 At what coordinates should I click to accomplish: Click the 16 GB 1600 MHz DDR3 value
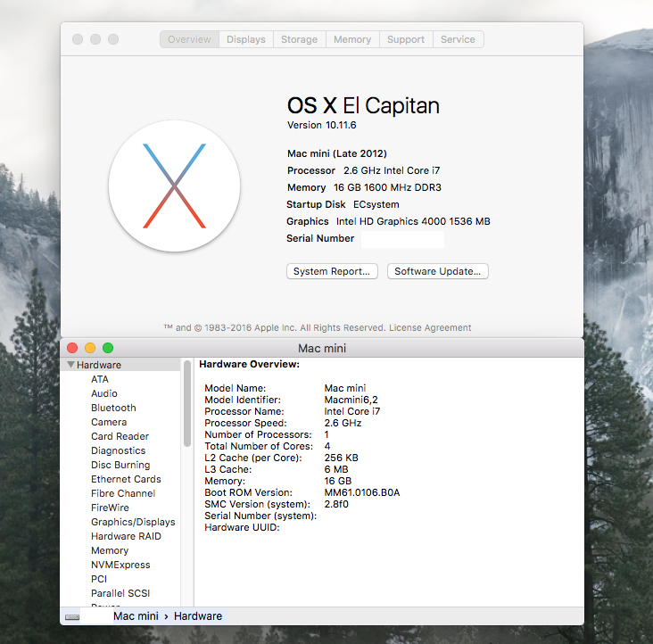pos(388,187)
